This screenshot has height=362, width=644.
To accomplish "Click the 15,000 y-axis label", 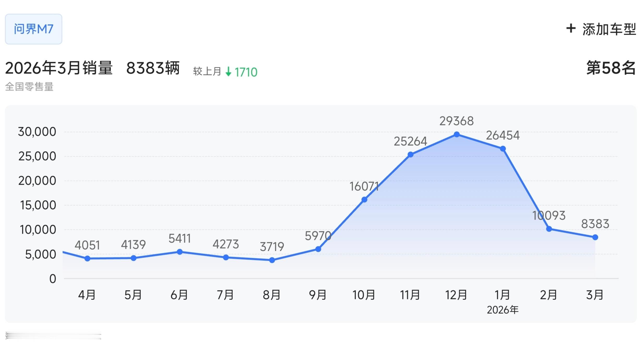I will click(x=38, y=205).
